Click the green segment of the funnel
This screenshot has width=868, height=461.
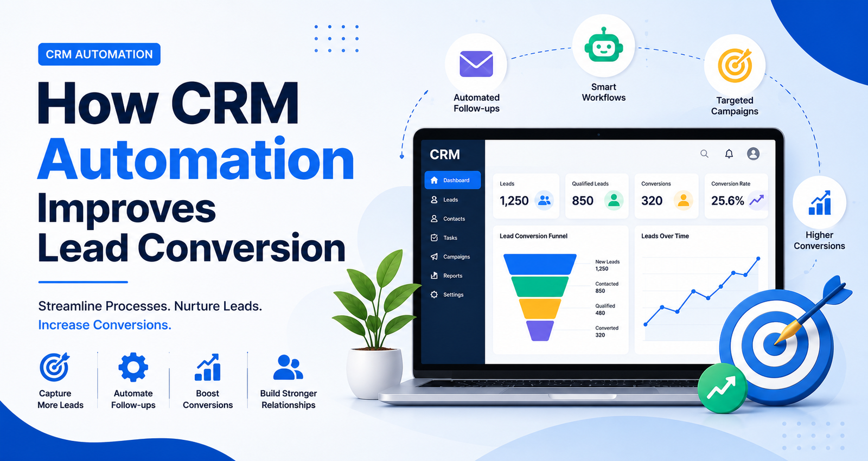tap(540, 286)
